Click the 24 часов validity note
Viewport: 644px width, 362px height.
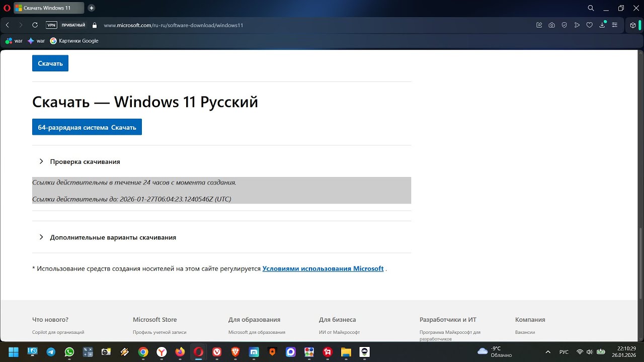134,182
